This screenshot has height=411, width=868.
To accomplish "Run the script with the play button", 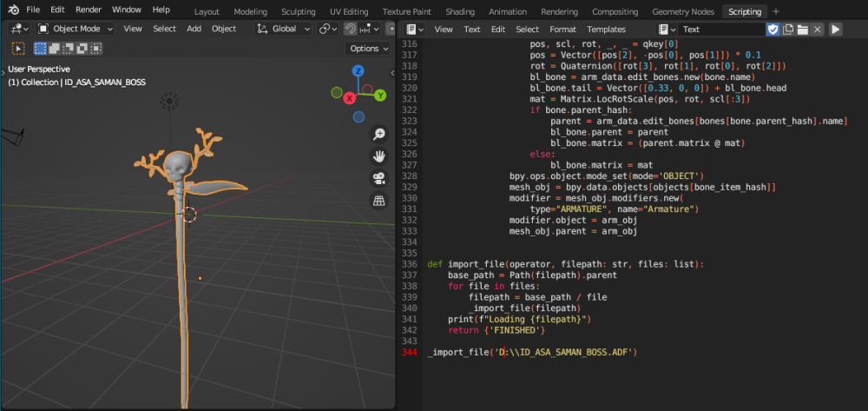I will [836, 30].
